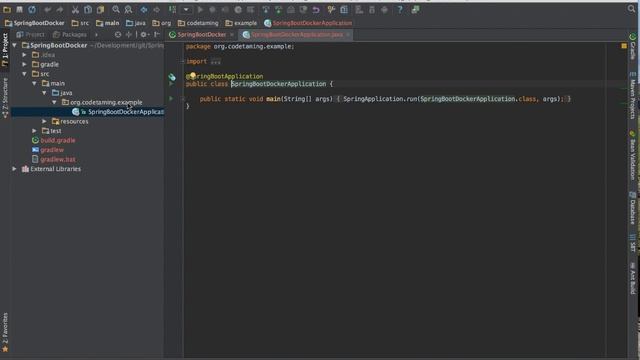
Task: Click the yellow inspection status indicator square
Action: point(624,46)
